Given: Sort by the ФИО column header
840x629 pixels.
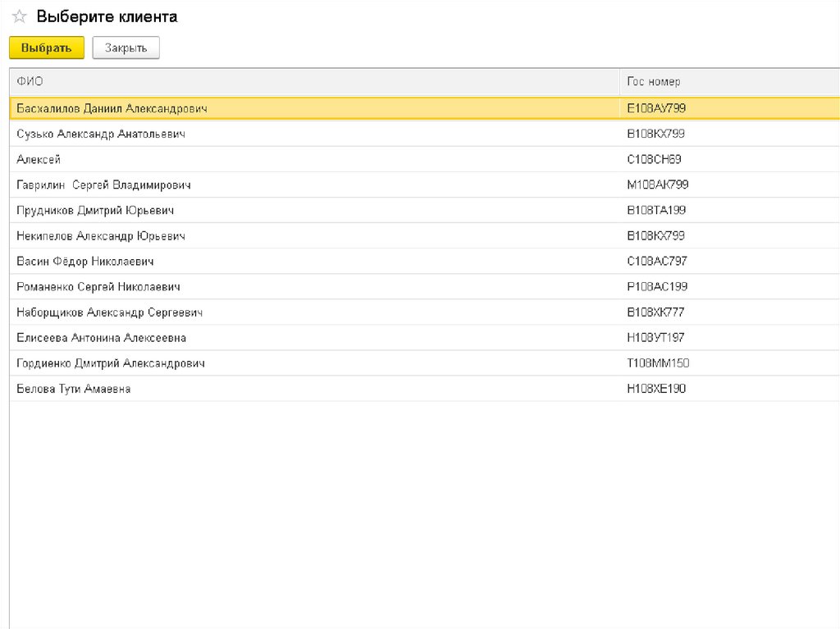Looking at the screenshot, I should (x=30, y=82).
